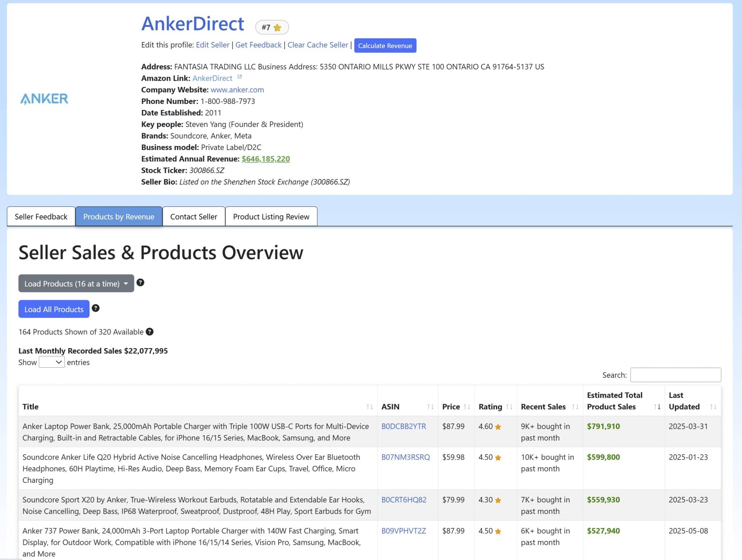This screenshot has width=742, height=560.
Task: Click the external link icon beside AnkerDirect
Action: [x=239, y=77]
